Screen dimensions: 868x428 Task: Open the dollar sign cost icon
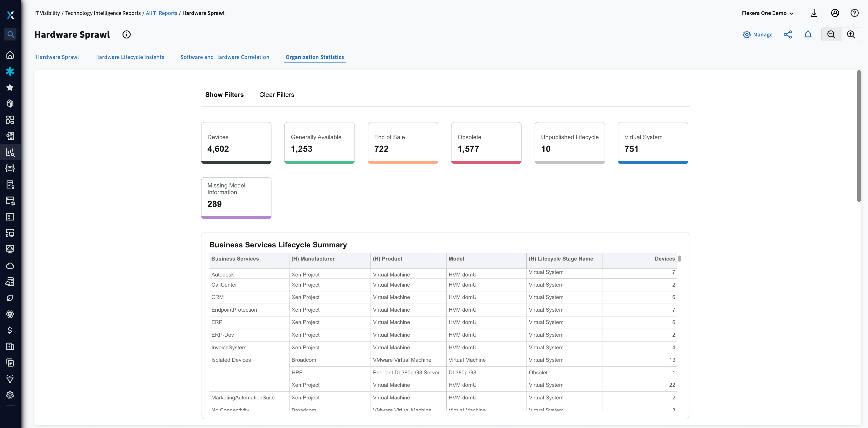[x=10, y=330]
